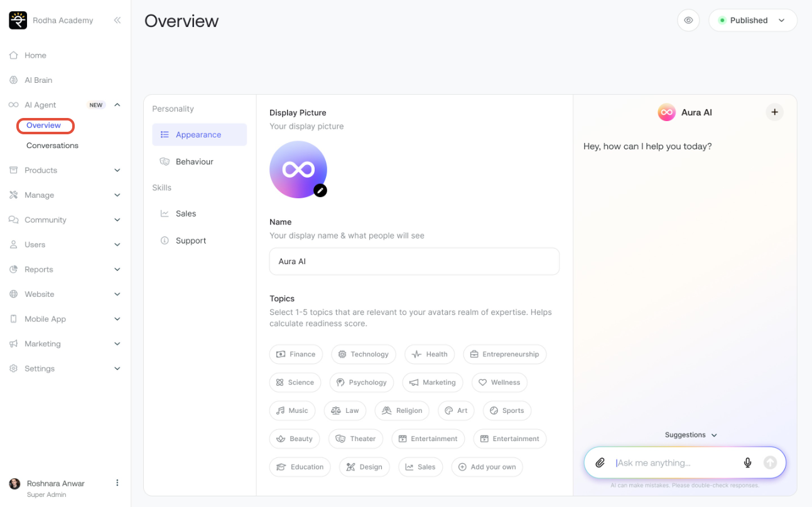Click the paperclip attachment icon in chat
This screenshot has height=507, width=812.
click(600, 463)
